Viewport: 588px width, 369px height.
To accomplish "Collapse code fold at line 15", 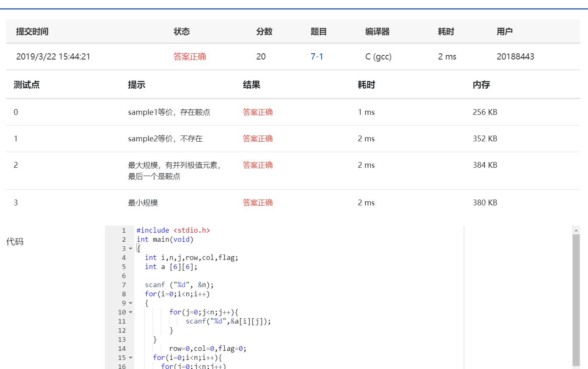I will 131,358.
